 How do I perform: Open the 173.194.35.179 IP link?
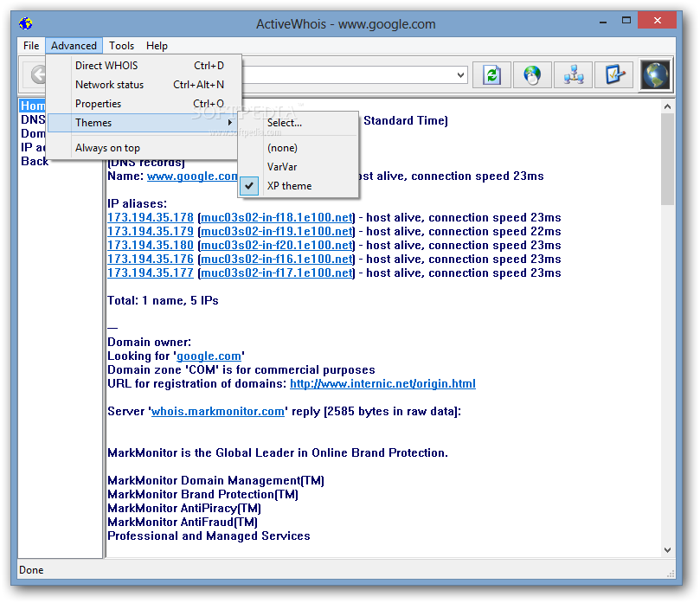click(x=151, y=232)
